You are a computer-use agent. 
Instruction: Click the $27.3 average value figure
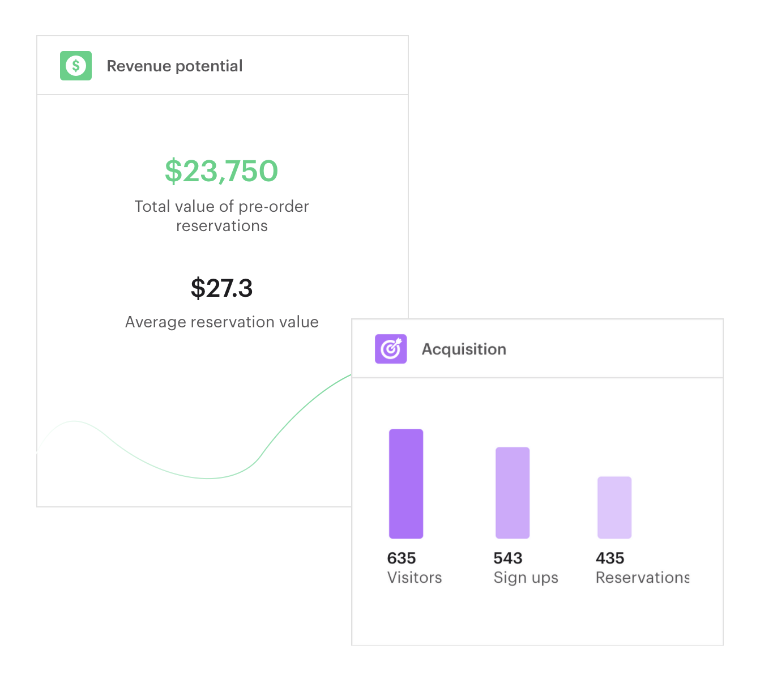coord(221,288)
